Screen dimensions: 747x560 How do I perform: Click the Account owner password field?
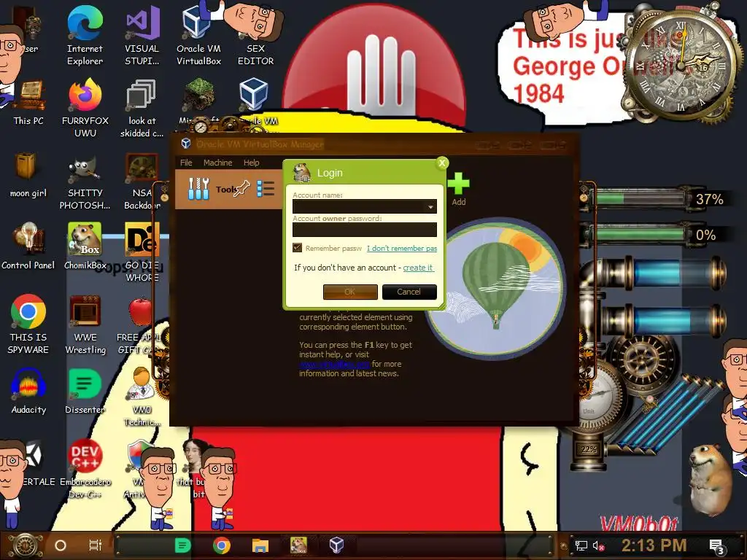[x=365, y=230]
